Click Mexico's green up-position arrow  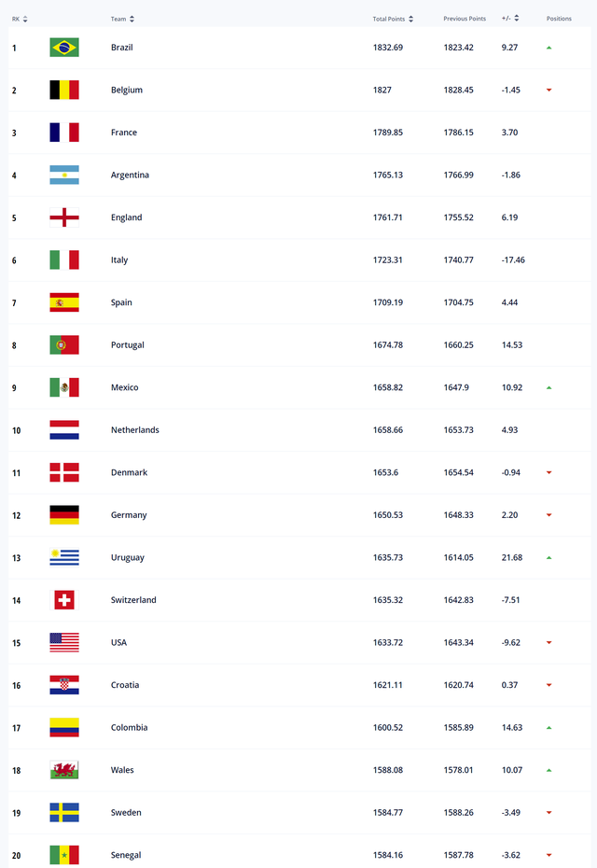coord(548,387)
